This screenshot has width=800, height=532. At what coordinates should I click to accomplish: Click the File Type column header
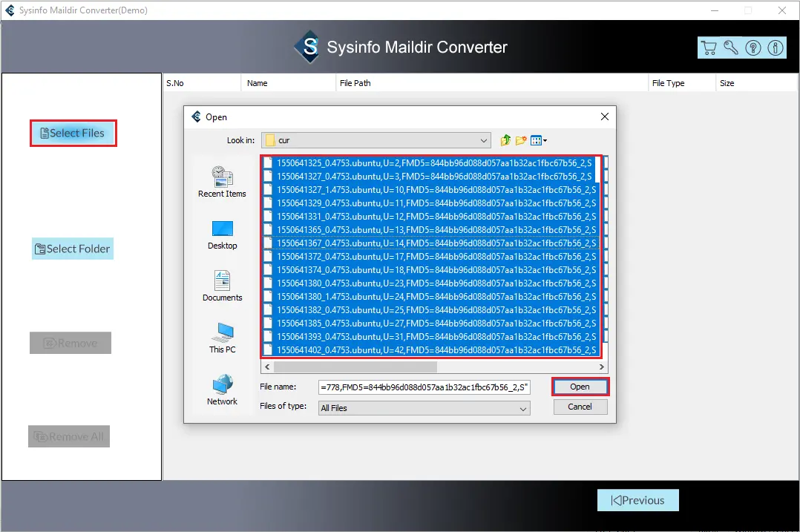(x=682, y=83)
